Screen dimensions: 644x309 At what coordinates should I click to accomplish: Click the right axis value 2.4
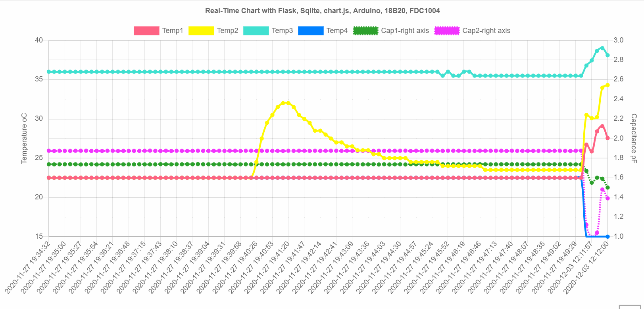click(618, 99)
